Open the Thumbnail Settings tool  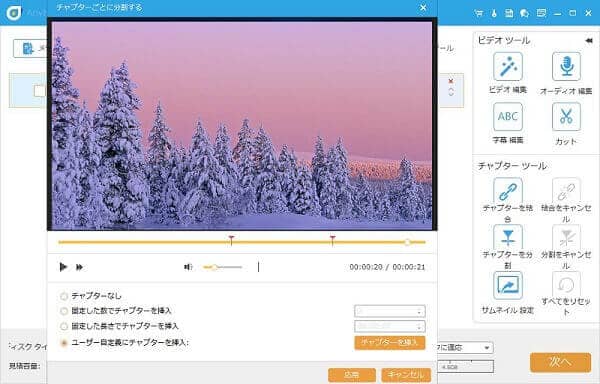(x=508, y=285)
